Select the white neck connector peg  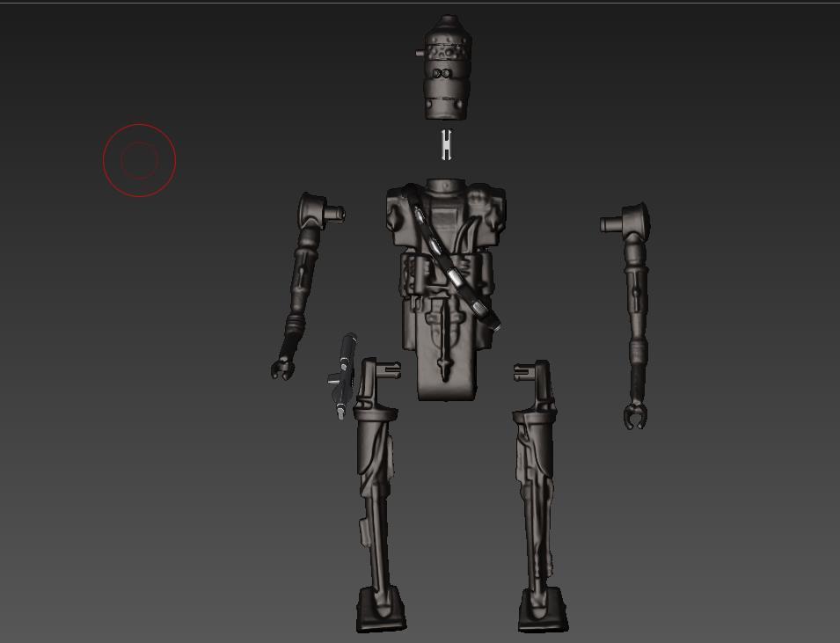coord(446,144)
